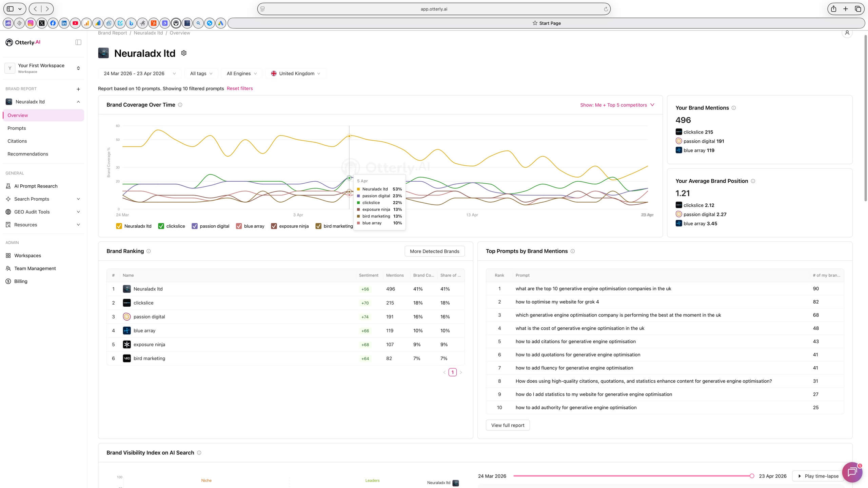Image resolution: width=868 pixels, height=488 pixels.
Task: Open the All Engines dropdown
Action: (242, 74)
